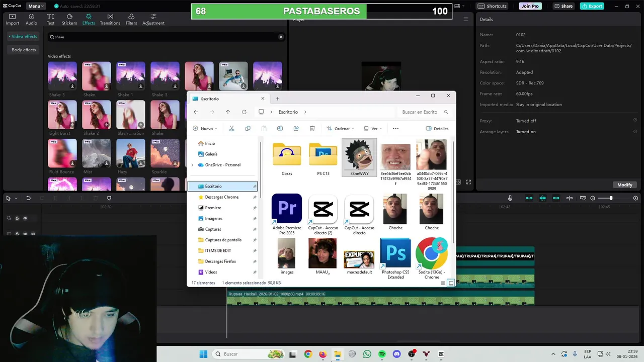Click the Buscar en Escritorio search field
Image resolution: width=644 pixels, height=362 pixels.
coord(425,112)
